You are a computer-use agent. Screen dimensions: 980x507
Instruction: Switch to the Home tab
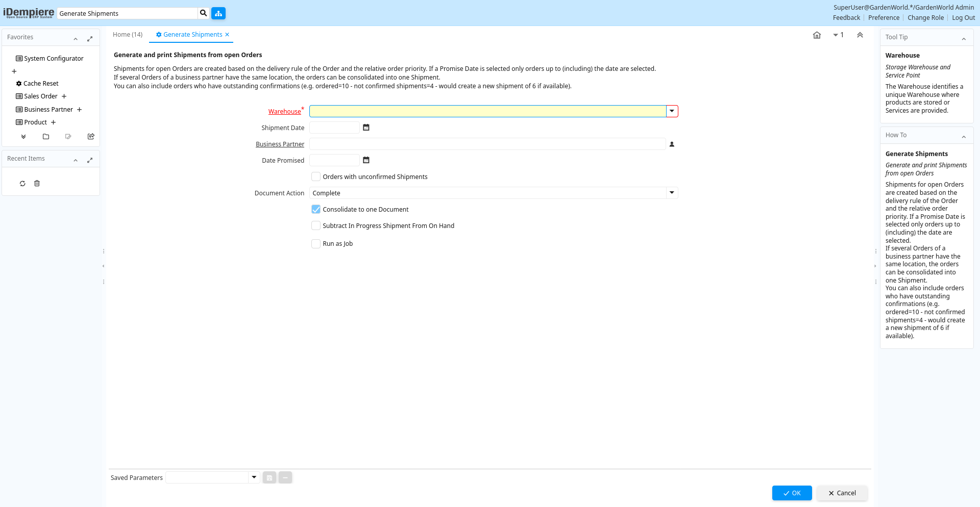[128, 35]
